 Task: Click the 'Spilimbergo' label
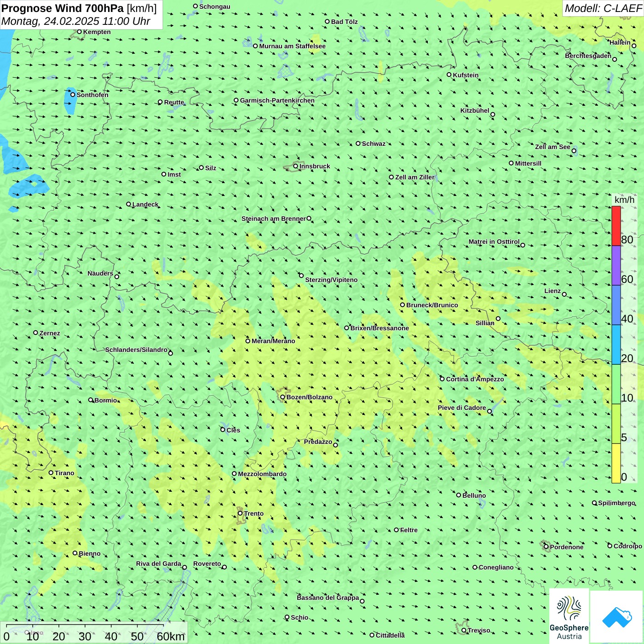click(x=617, y=503)
